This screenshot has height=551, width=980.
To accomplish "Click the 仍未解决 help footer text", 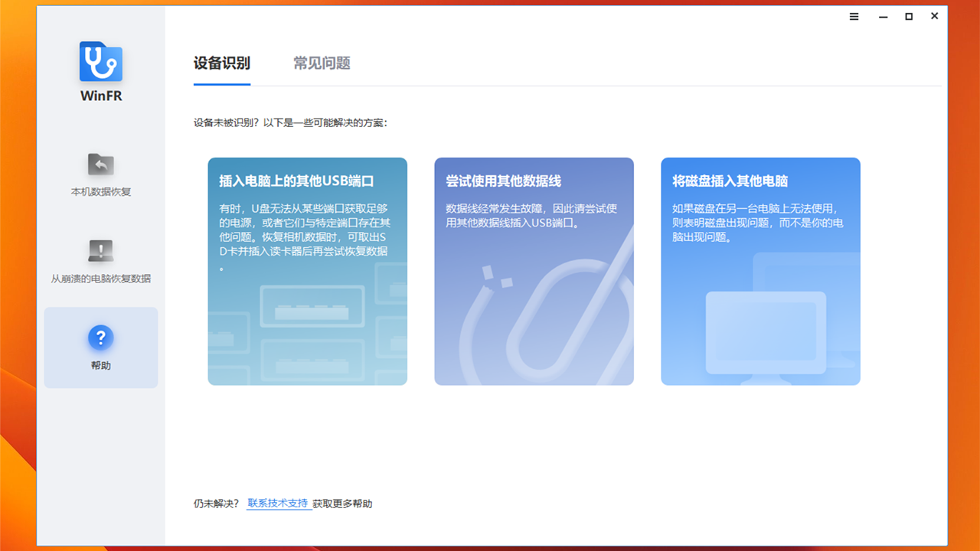I will (x=217, y=504).
